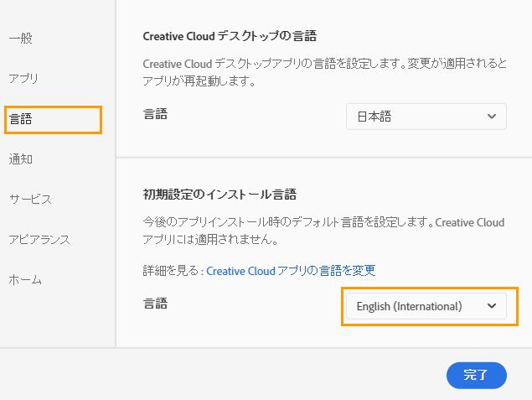This screenshot has width=532, height=400.
Task: Select 言語 in the sidebar
Action: pyautogui.click(x=21, y=119)
